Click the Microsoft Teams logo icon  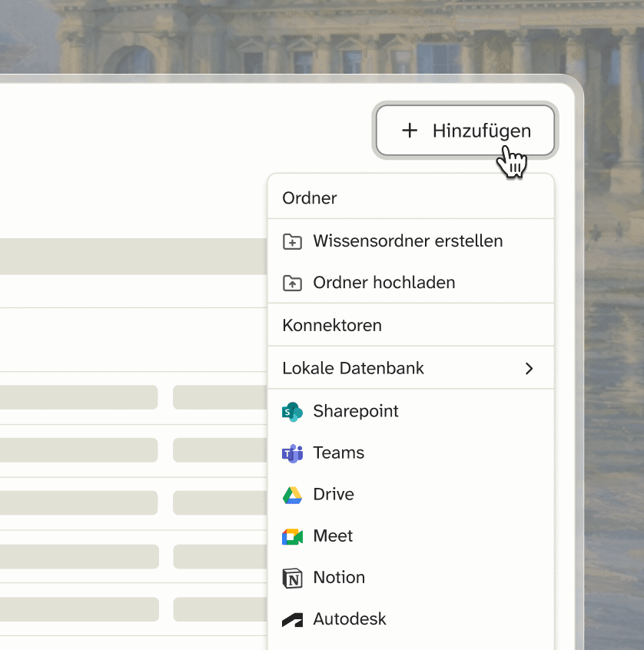click(292, 453)
